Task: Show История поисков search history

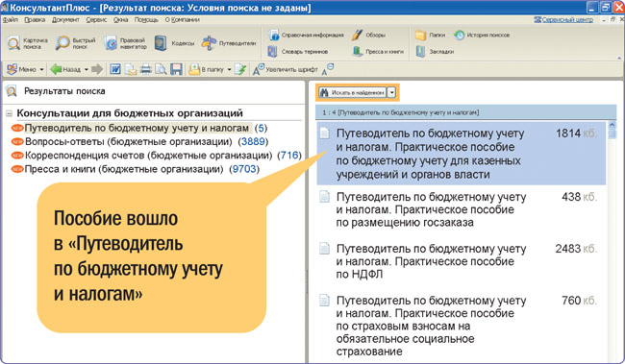Action: (x=482, y=35)
